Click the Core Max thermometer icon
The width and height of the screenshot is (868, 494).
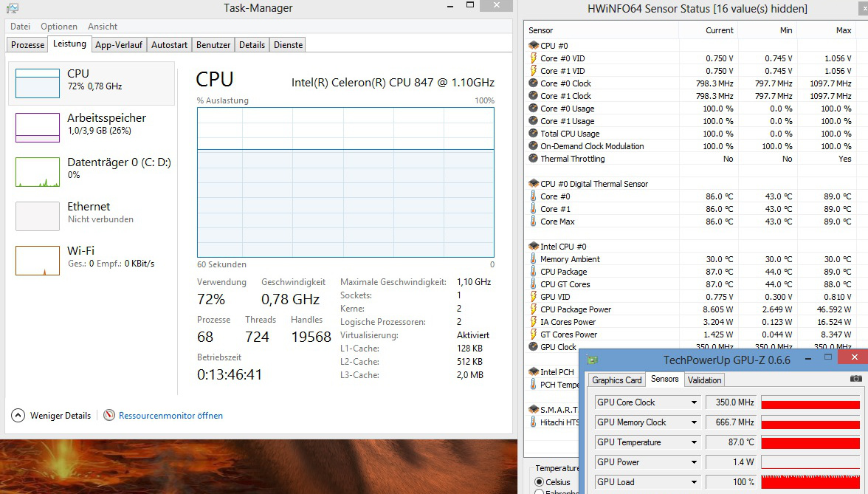pos(533,221)
